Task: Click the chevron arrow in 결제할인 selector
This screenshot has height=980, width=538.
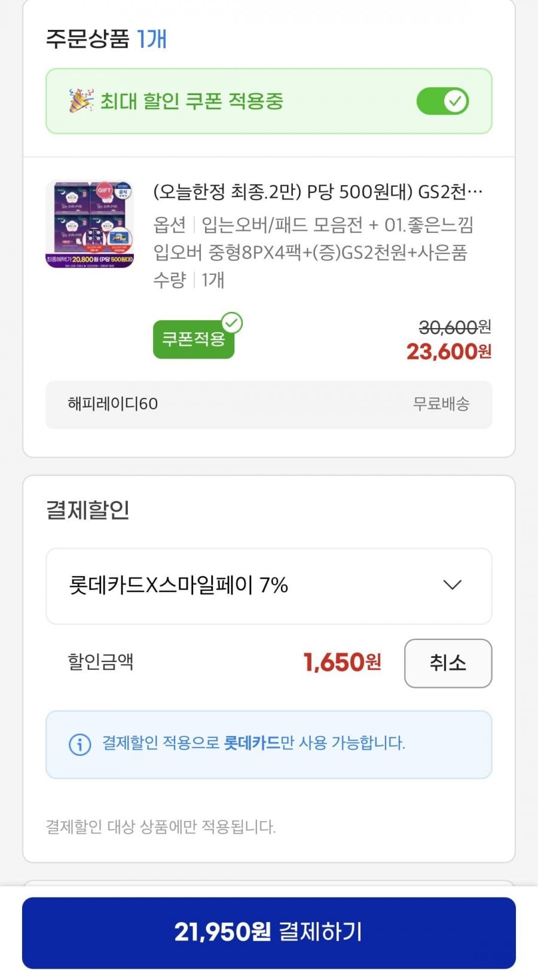Action: [453, 585]
